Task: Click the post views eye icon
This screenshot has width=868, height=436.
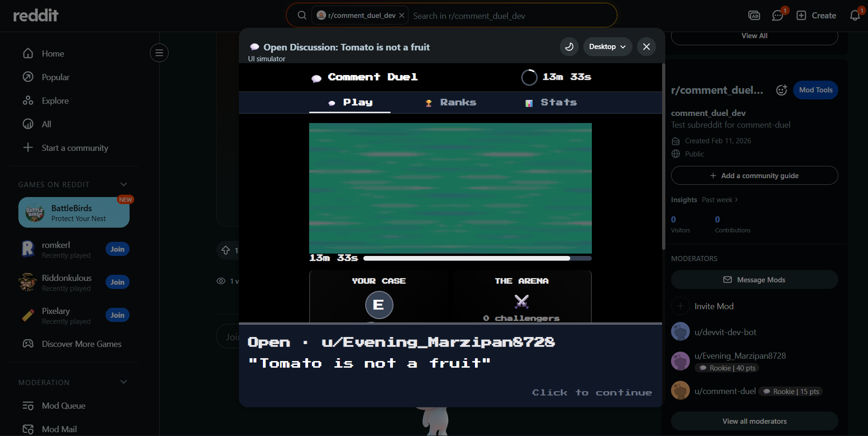Action: tap(221, 281)
